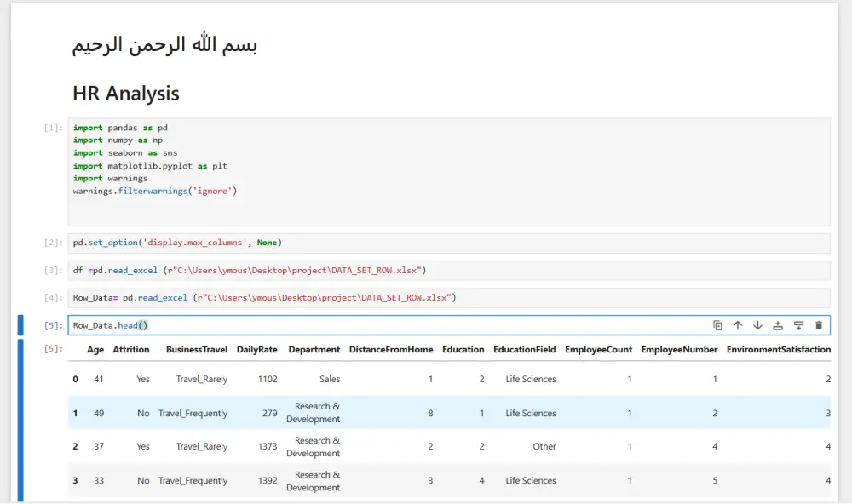
Task: Select the pd.set_option code cell
Action: point(449,243)
